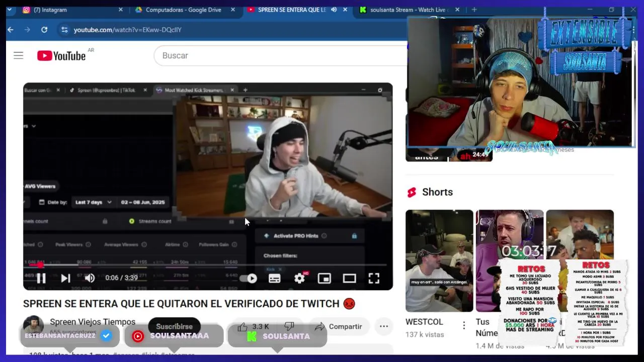Viewport: 644px width, 362px height.
Task: Toggle subtitles on the player
Action: (274, 278)
